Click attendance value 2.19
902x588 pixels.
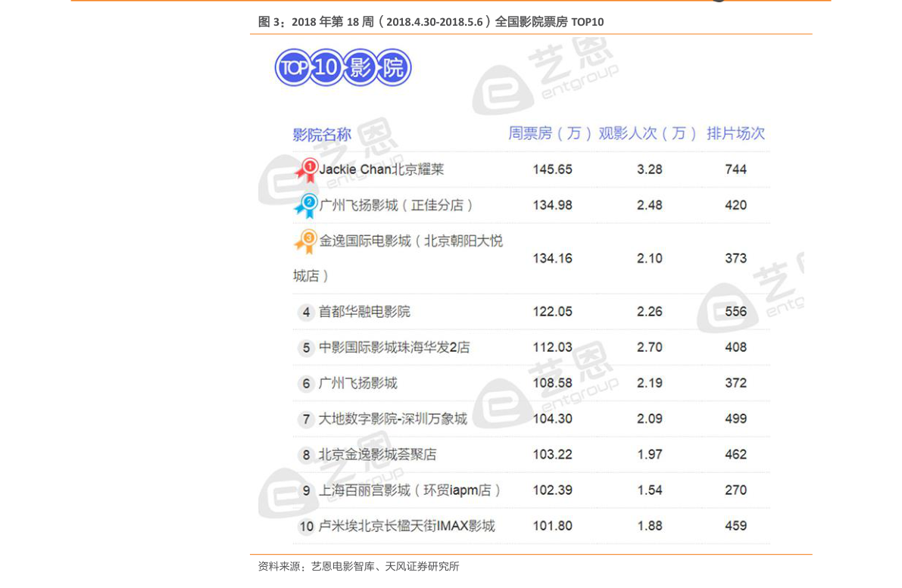click(x=650, y=383)
